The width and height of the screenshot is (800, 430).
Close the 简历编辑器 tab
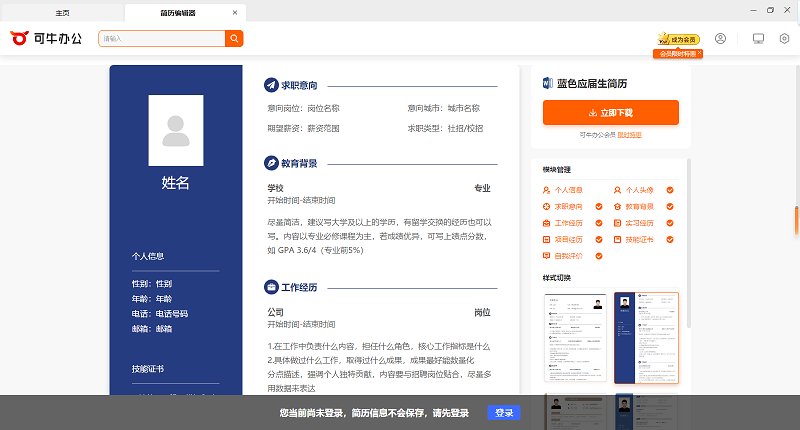tap(235, 13)
